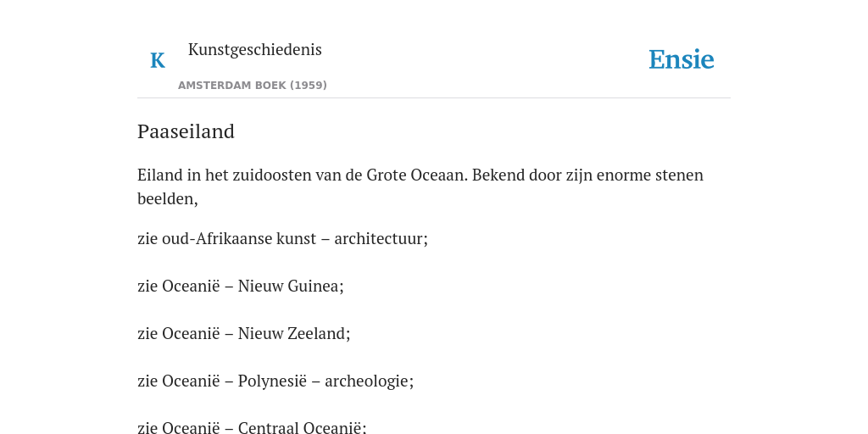Image resolution: width=868 pixels, height=434 pixels.
Task: Open the Kunstgeschiedenis title link
Action: coord(254,49)
